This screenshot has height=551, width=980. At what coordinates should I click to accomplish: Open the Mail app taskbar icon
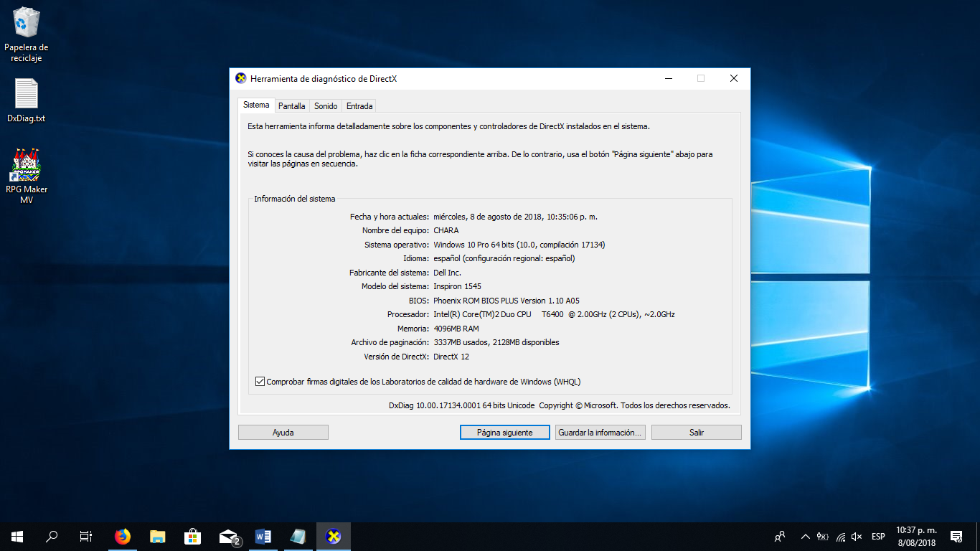[229, 537]
